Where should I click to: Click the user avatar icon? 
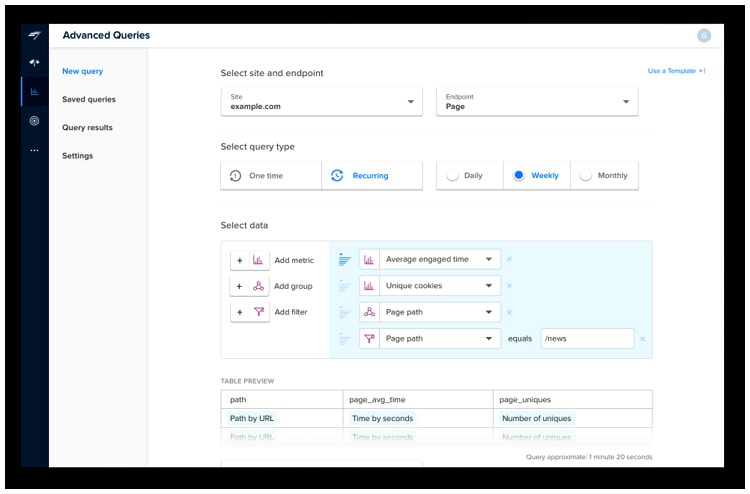(x=704, y=35)
